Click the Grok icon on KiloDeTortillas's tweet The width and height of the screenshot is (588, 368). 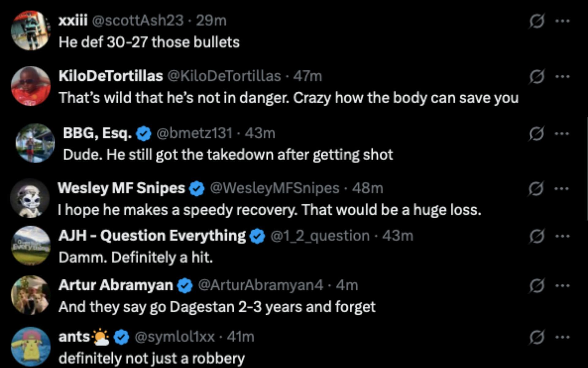click(x=537, y=76)
